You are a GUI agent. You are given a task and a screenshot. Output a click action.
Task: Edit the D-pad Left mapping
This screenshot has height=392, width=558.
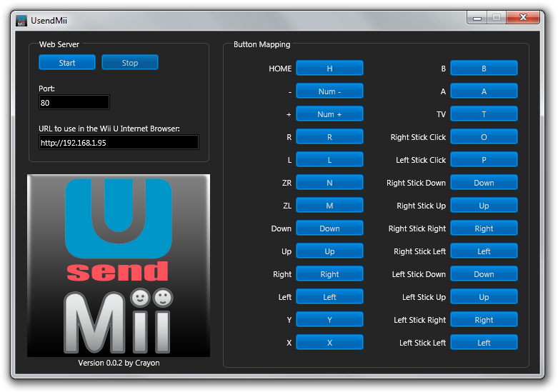[329, 296]
